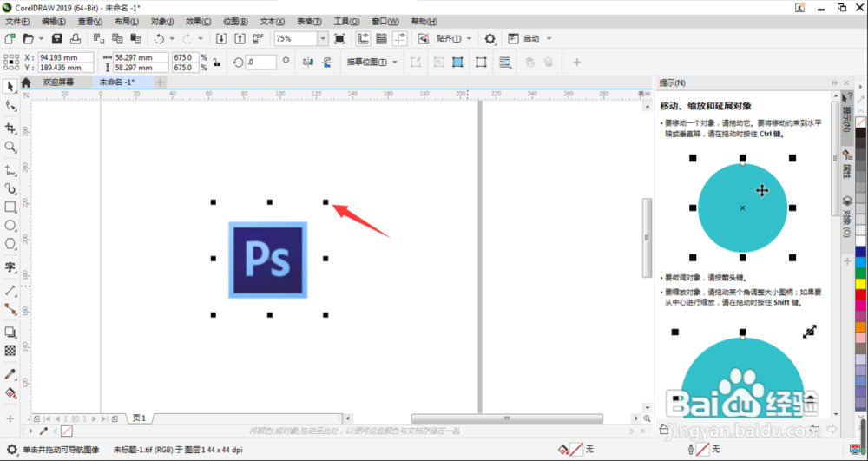Open the 位图 menu
This screenshot has width=868, height=461.
click(235, 22)
